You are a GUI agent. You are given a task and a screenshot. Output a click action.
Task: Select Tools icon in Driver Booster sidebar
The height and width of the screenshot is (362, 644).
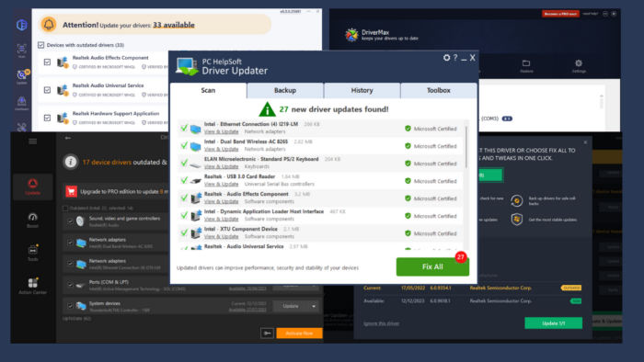[x=32, y=253]
